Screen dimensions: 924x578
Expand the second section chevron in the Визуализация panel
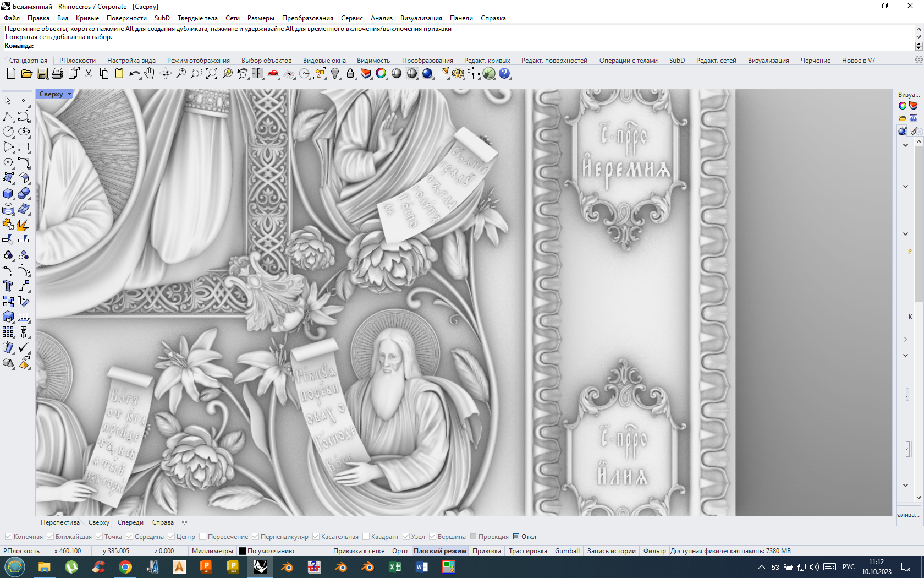pyautogui.click(x=905, y=187)
